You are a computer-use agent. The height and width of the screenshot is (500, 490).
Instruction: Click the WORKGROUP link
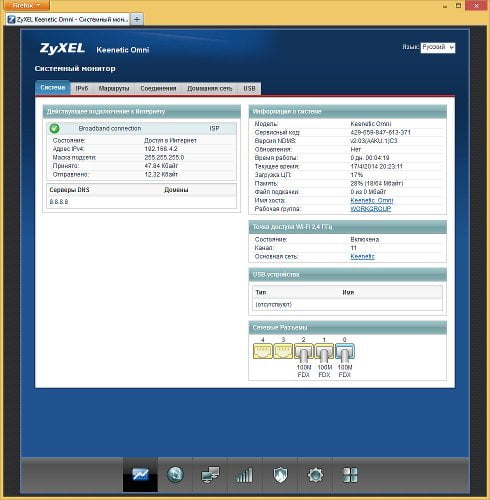click(371, 209)
